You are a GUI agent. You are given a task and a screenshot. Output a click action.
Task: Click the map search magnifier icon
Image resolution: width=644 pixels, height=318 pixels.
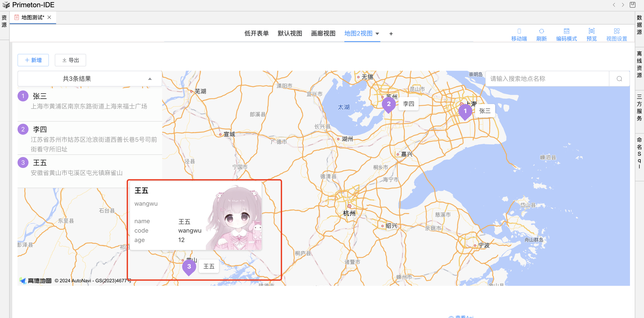coord(619,79)
